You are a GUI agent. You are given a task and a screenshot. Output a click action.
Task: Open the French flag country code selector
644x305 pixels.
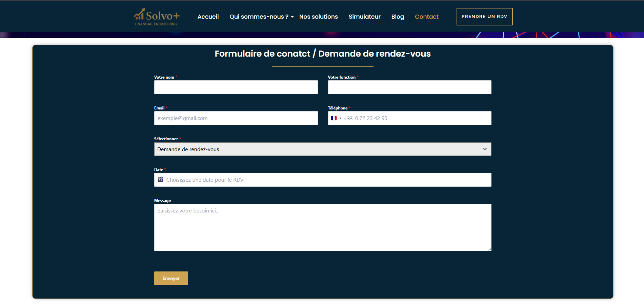point(336,118)
